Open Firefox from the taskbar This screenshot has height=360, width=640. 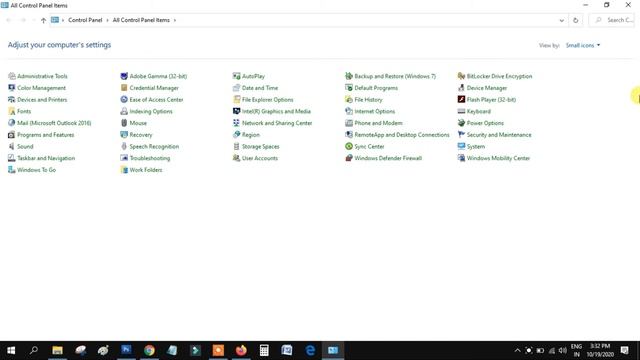241,350
